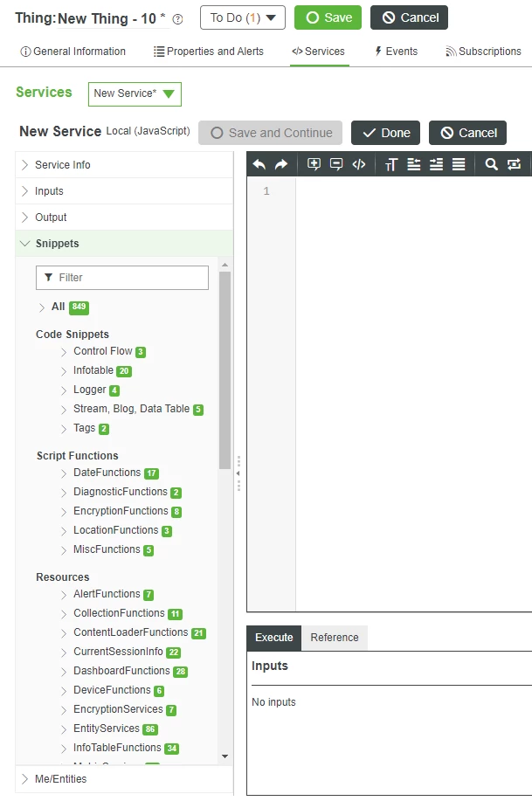Image resolution: width=532 pixels, height=801 pixels.
Task: Open the New Service* dropdown selector
Action: click(135, 94)
